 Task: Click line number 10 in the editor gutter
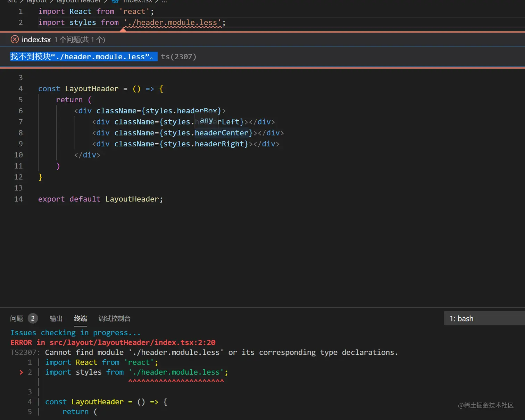click(x=18, y=155)
